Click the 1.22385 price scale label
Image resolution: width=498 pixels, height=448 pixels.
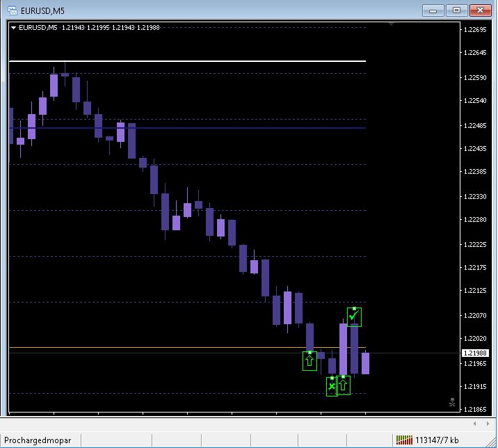pyautogui.click(x=475, y=171)
